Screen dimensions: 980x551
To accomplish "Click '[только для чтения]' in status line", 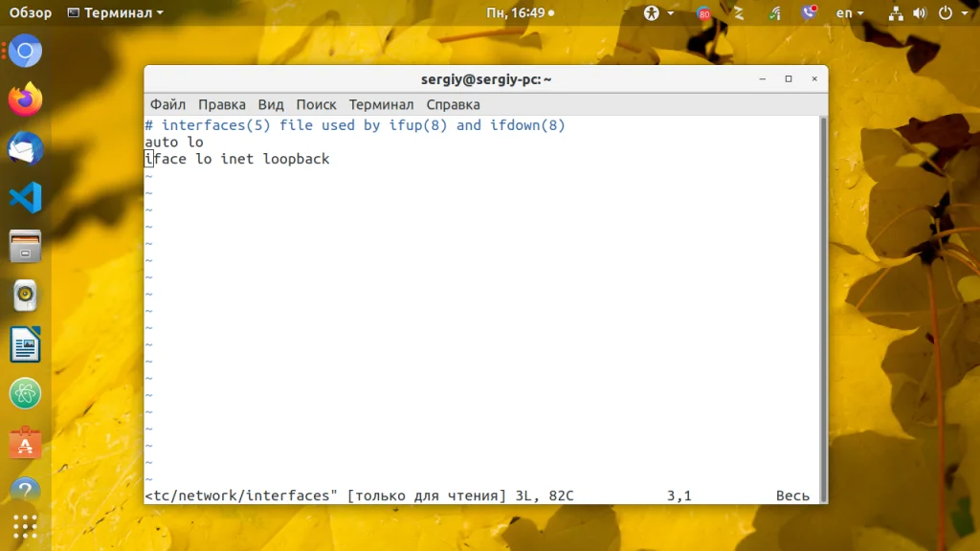I will coord(426,496).
